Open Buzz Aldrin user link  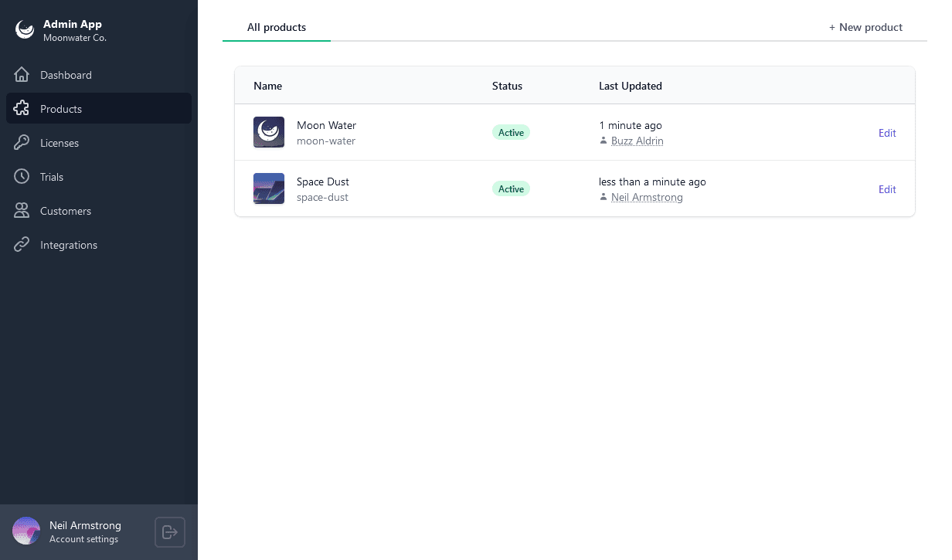coord(637,141)
